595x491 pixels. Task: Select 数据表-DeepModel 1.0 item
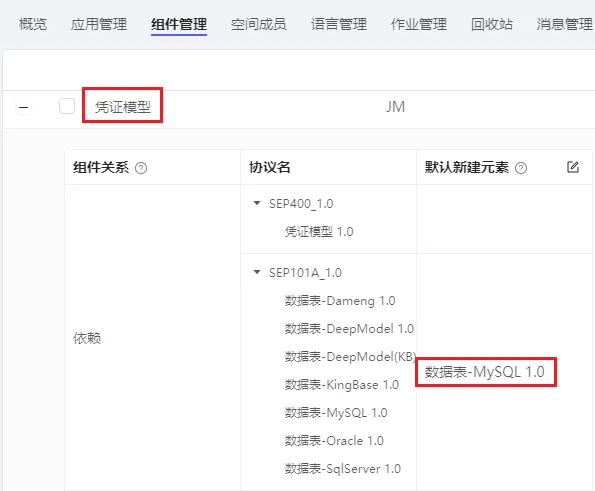click(349, 329)
